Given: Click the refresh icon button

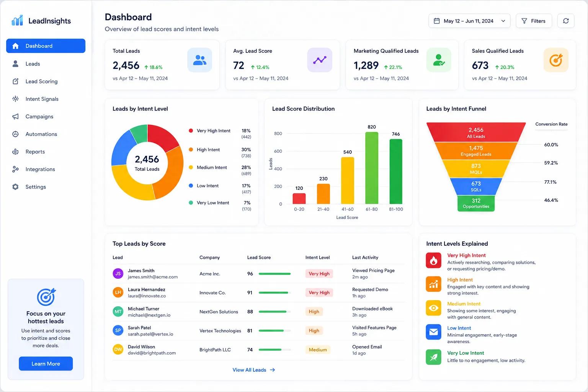Looking at the screenshot, I should (566, 21).
